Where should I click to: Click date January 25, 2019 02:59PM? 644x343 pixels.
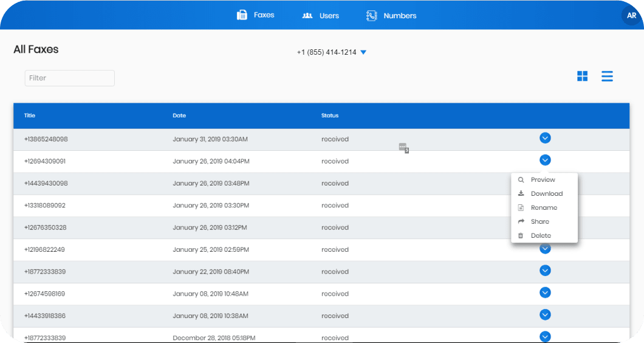coord(211,249)
